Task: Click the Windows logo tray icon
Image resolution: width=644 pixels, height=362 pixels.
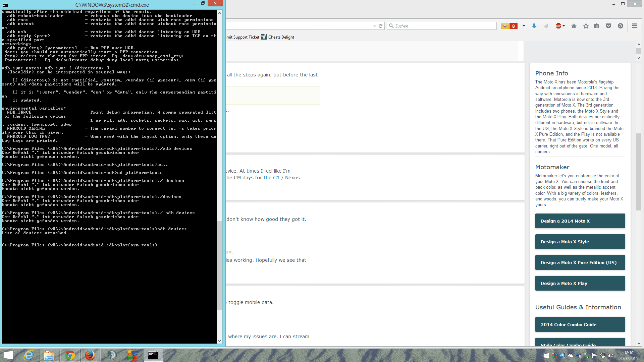Action: (546, 356)
